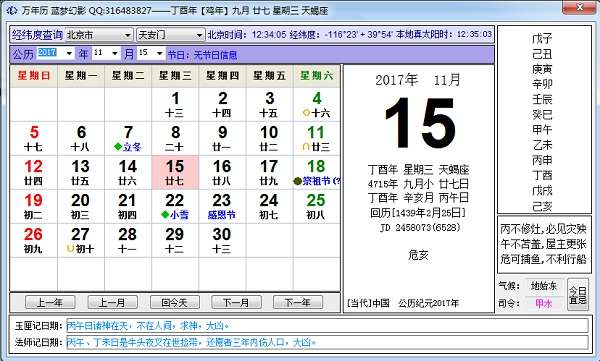Open the day 15 dropdown

pyautogui.click(x=151, y=53)
